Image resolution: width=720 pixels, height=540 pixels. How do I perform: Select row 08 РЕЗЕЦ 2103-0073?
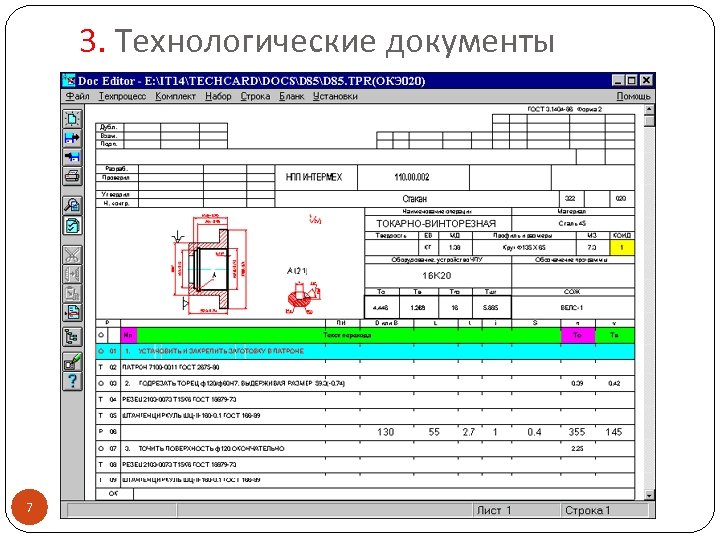pyautogui.click(x=365, y=465)
